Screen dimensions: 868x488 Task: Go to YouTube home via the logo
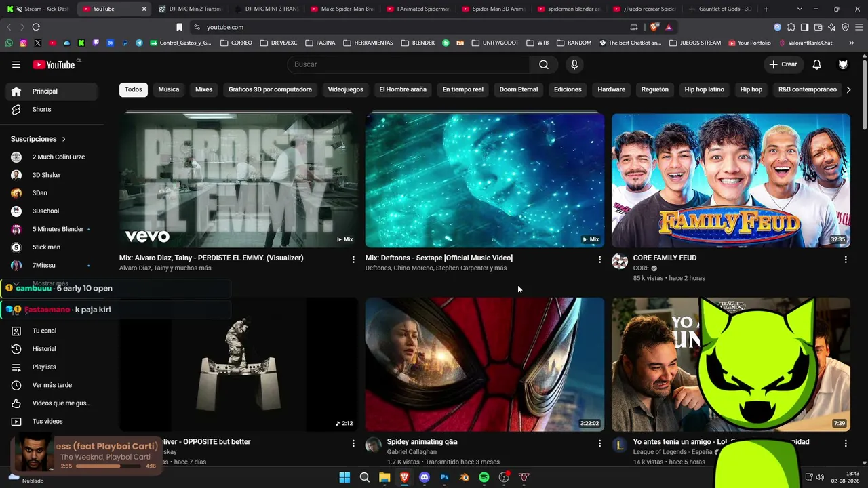pyautogui.click(x=54, y=64)
